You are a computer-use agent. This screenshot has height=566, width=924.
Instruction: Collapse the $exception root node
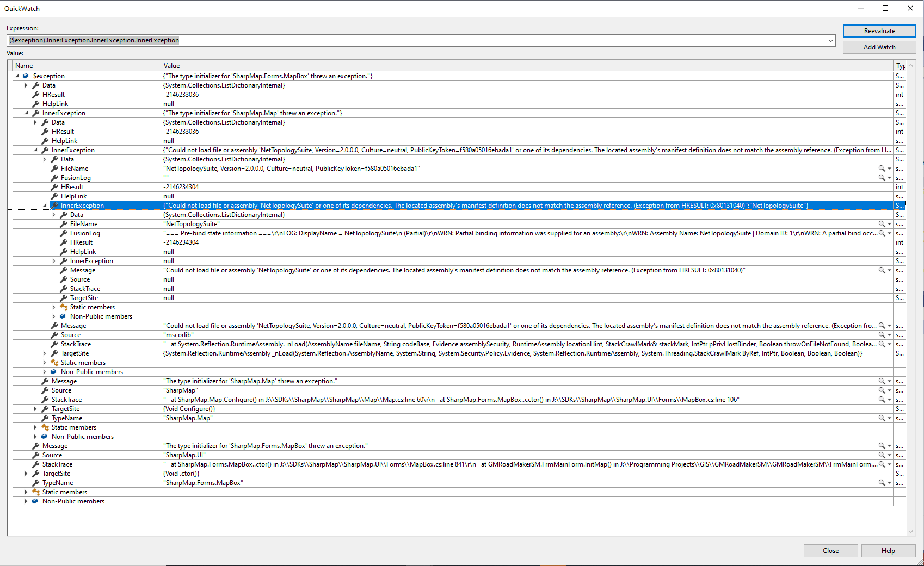[x=17, y=76]
